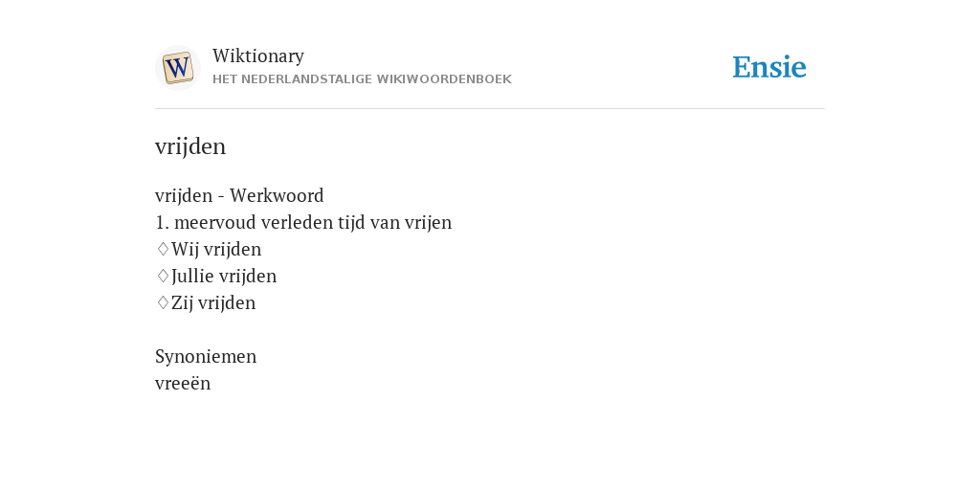This screenshot has width=980, height=490.
Task: Click the numeral '1.' of the definition
Action: coord(163,222)
